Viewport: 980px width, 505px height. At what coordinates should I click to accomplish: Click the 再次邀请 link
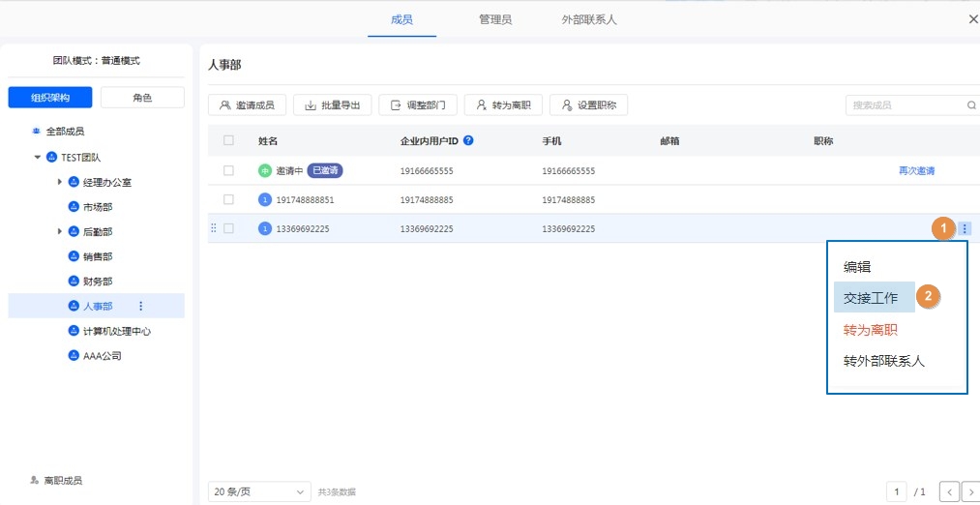916,170
